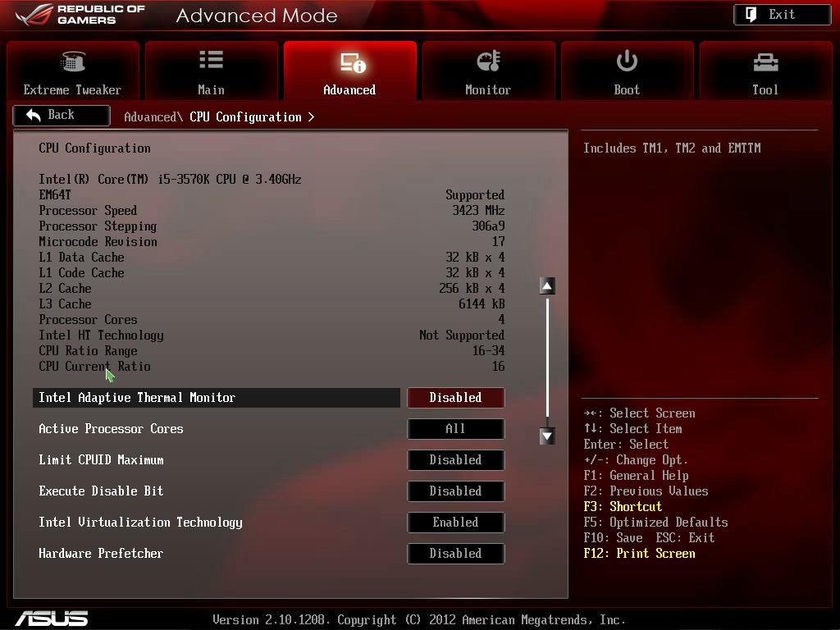Click the Exit button

pos(782,15)
